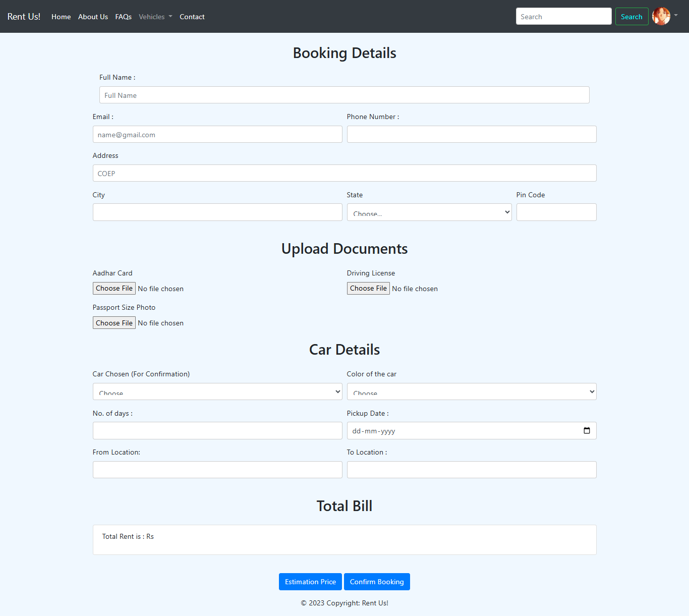Image resolution: width=689 pixels, height=616 pixels.
Task: Click into the Email field
Action: pyautogui.click(x=217, y=134)
